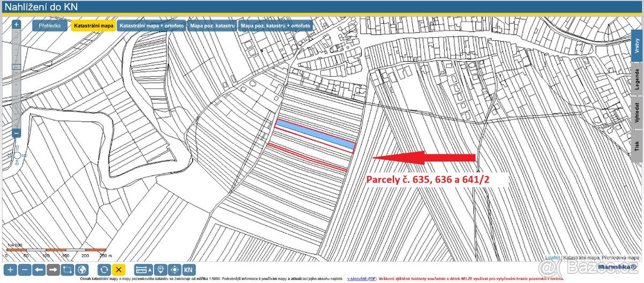
Task: Click the minus at bottom of zoom slider
Action: (16, 133)
